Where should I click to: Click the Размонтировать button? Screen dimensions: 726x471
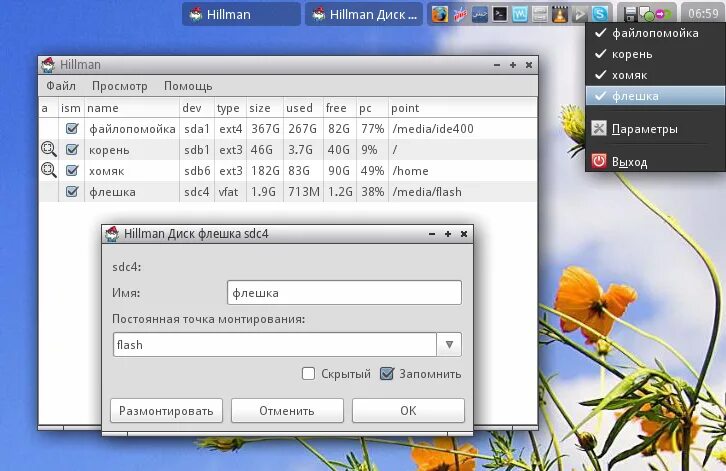click(166, 411)
